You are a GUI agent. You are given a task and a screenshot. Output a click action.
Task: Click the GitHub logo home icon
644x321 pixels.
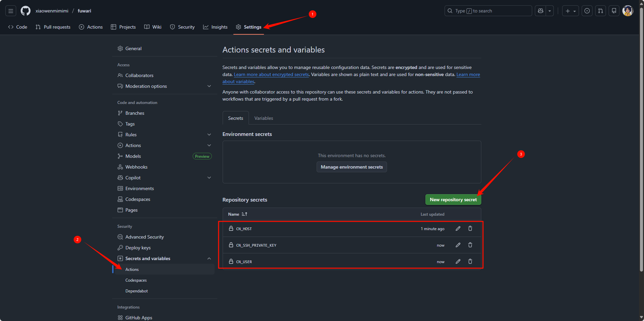(26, 11)
